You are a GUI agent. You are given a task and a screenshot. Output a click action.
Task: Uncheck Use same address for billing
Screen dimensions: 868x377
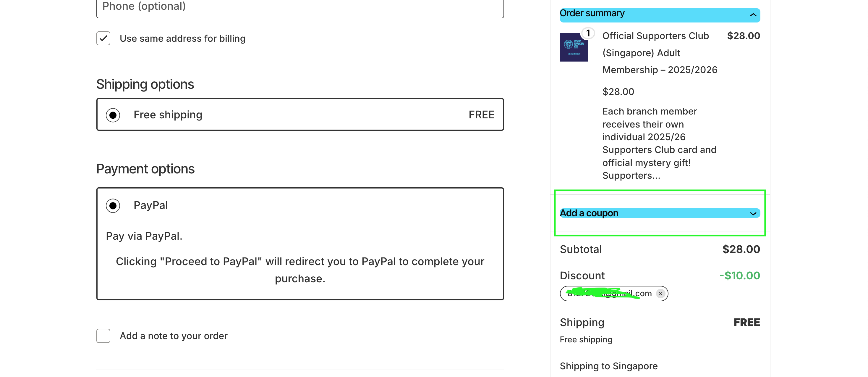click(x=103, y=38)
